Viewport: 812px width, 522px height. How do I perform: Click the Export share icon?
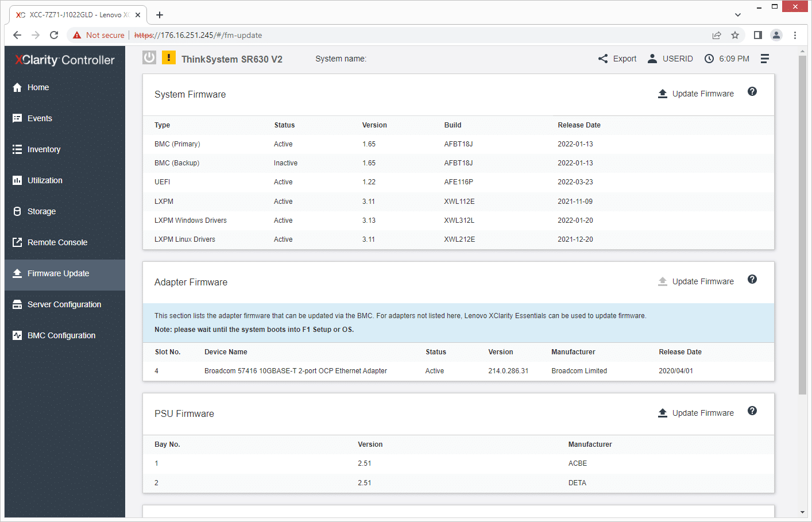603,59
